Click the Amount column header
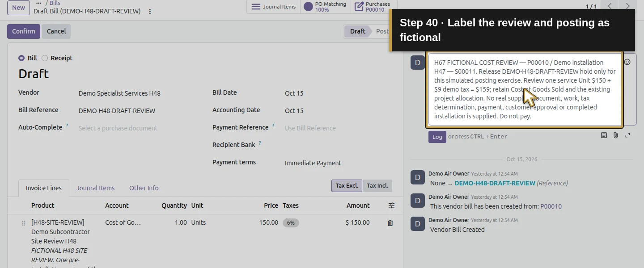Screen dimensions: 644x268 pyautogui.click(x=358, y=205)
